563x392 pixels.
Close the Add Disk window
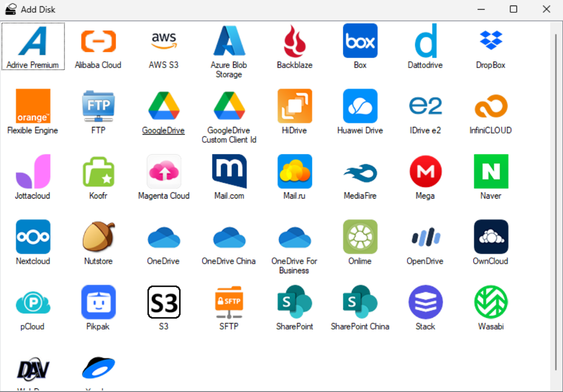click(546, 9)
